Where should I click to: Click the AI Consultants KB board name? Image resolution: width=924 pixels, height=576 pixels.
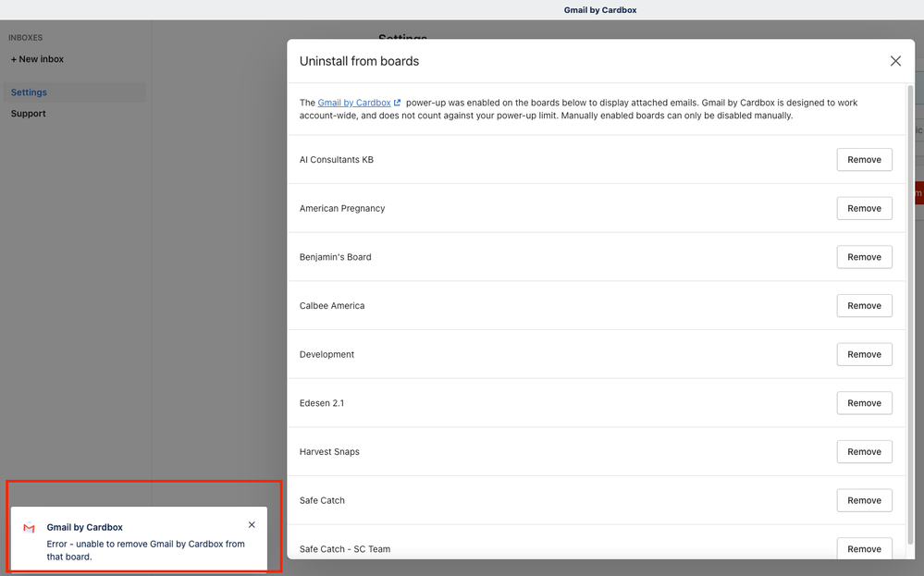coord(337,160)
